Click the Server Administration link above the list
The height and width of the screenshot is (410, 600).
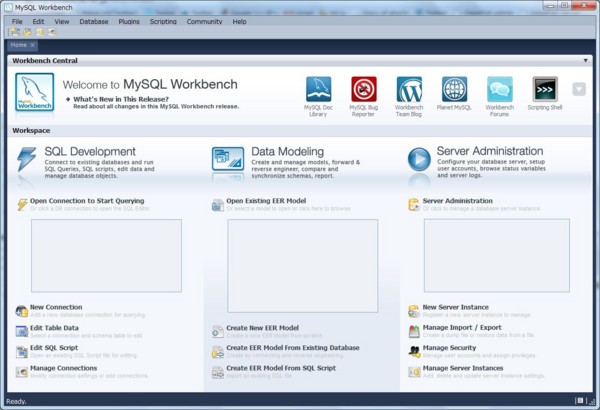[458, 201]
